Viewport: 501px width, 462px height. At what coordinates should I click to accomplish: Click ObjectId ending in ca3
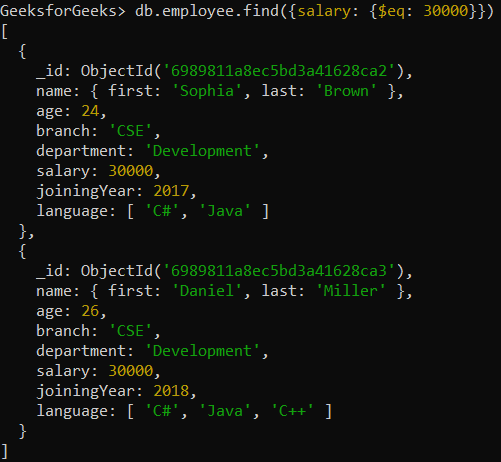click(x=242, y=271)
